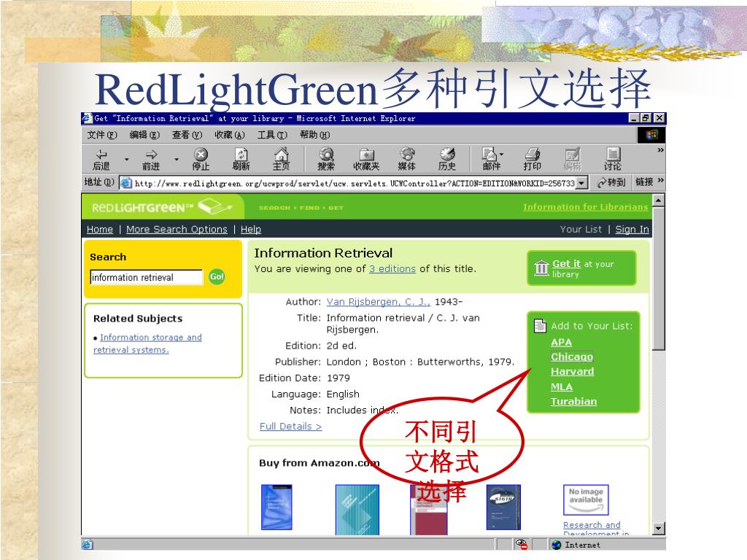This screenshot has width=747, height=560.
Task: Go to Home page (主页) icon
Action: coord(281,160)
